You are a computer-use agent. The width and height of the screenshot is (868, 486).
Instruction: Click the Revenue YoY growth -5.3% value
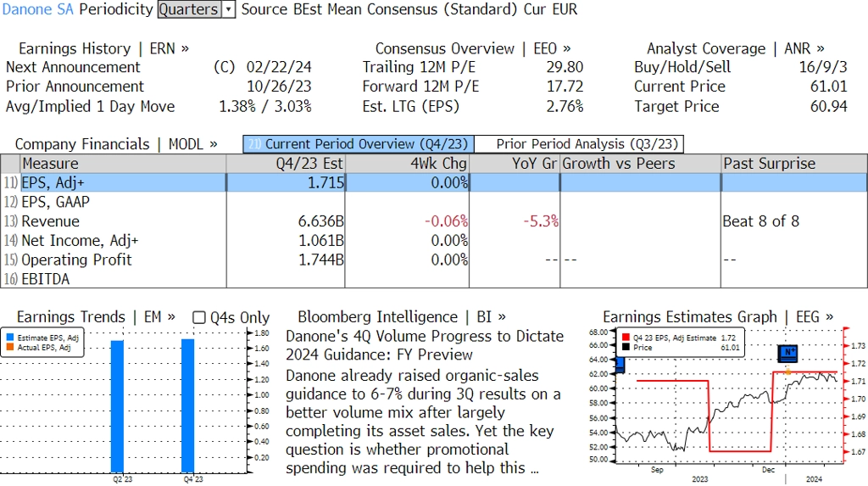click(541, 221)
